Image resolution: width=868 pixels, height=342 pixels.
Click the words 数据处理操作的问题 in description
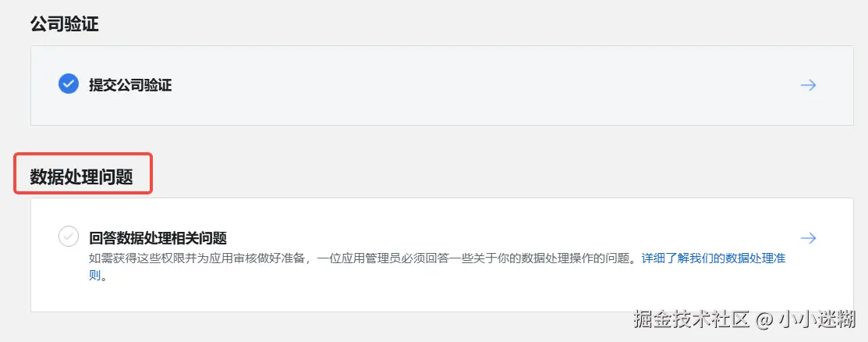point(576,259)
